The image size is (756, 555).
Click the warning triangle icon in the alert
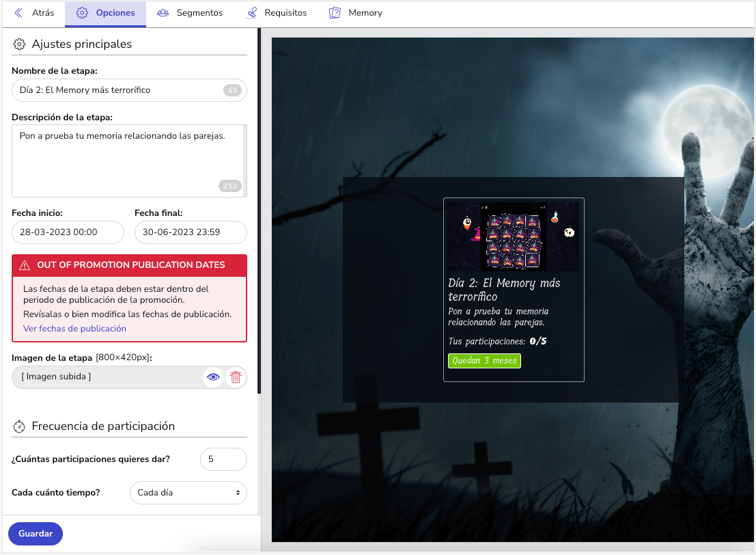pos(25,265)
